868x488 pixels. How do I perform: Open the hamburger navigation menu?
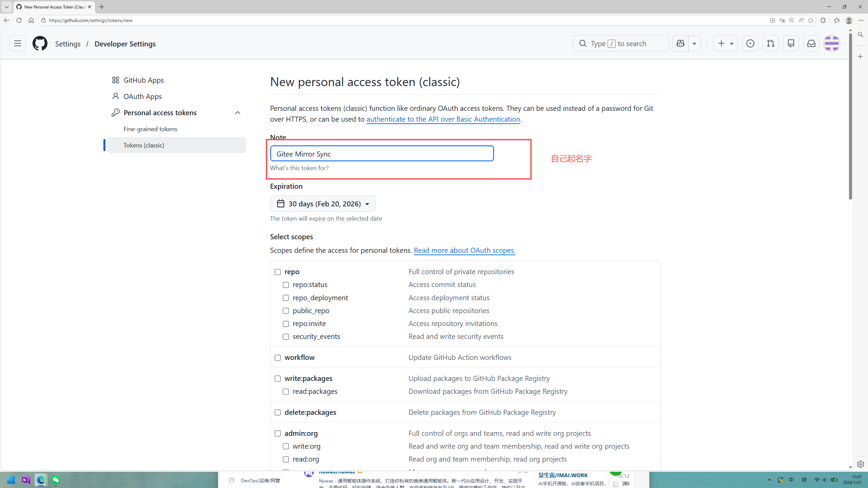click(x=17, y=43)
